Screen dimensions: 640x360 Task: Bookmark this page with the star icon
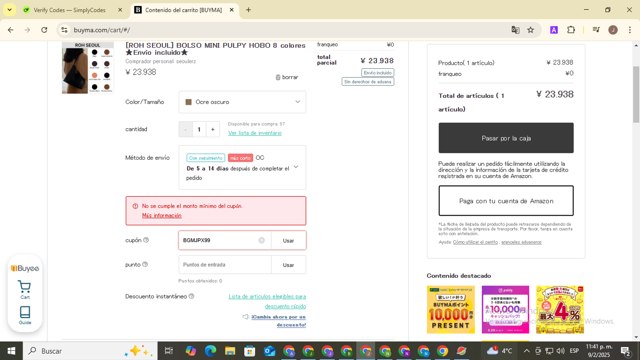tap(531, 30)
